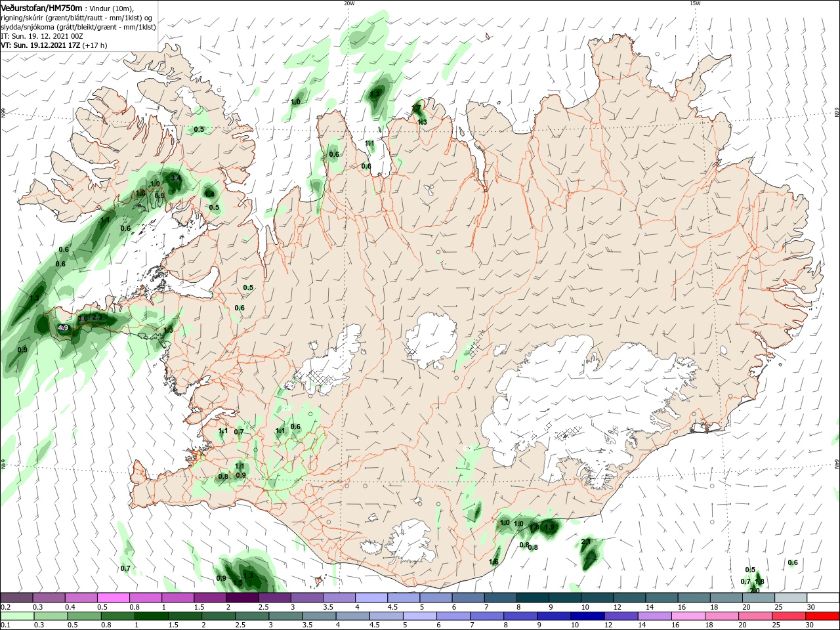Select the 0.8 swatch in upper legend row

[145, 598]
